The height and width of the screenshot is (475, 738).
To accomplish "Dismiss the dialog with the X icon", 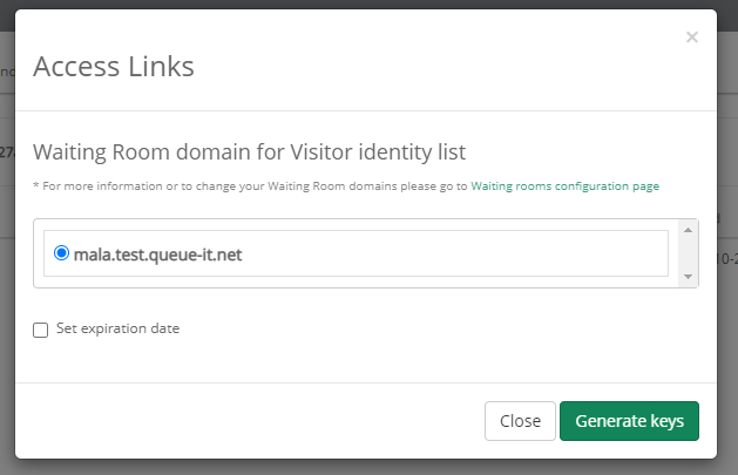I will click(x=691, y=37).
